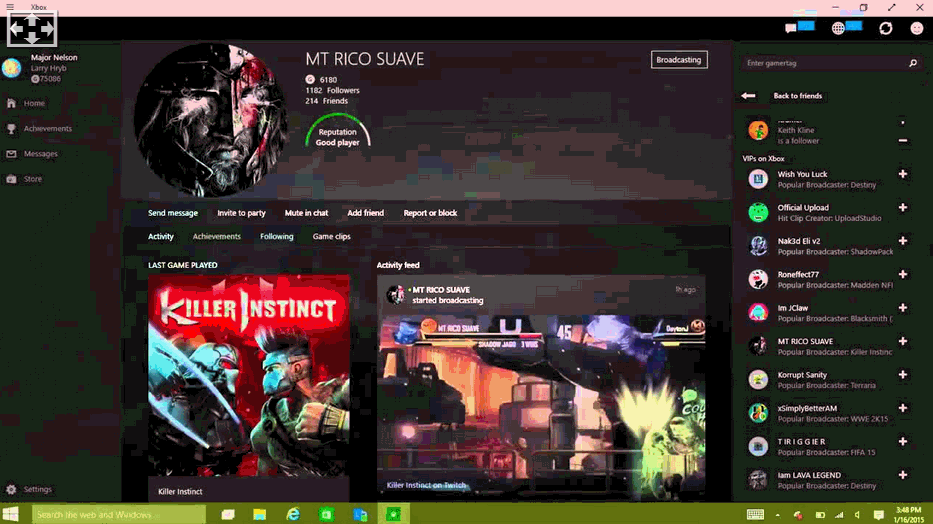Open the Achievements trophy icon in the sidebar
Screen dimensions: 933x524
(x=11, y=128)
